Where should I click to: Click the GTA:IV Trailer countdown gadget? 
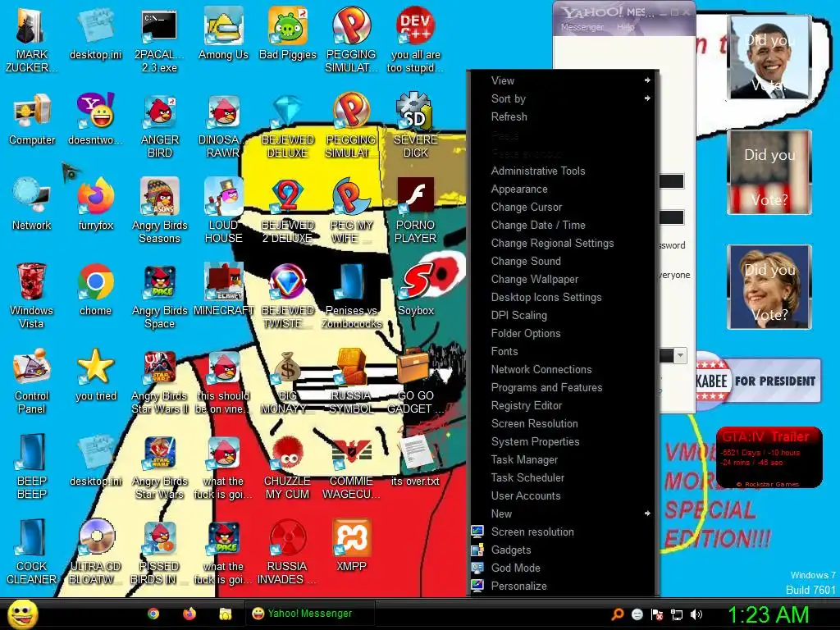(769, 457)
